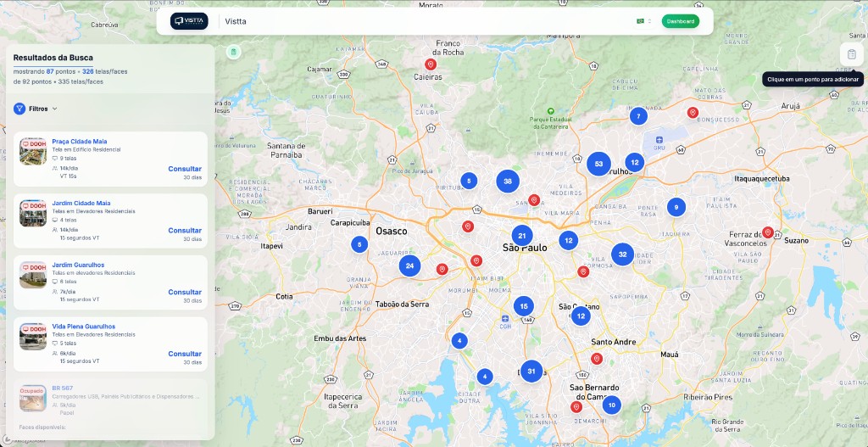The width and height of the screenshot is (868, 447).
Task: Open map cluster marked 53
Action: tap(598, 164)
